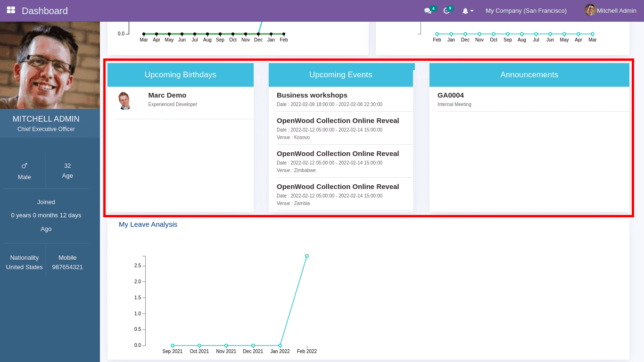Click Mitchell Admin's large profile photo

pos(50,65)
